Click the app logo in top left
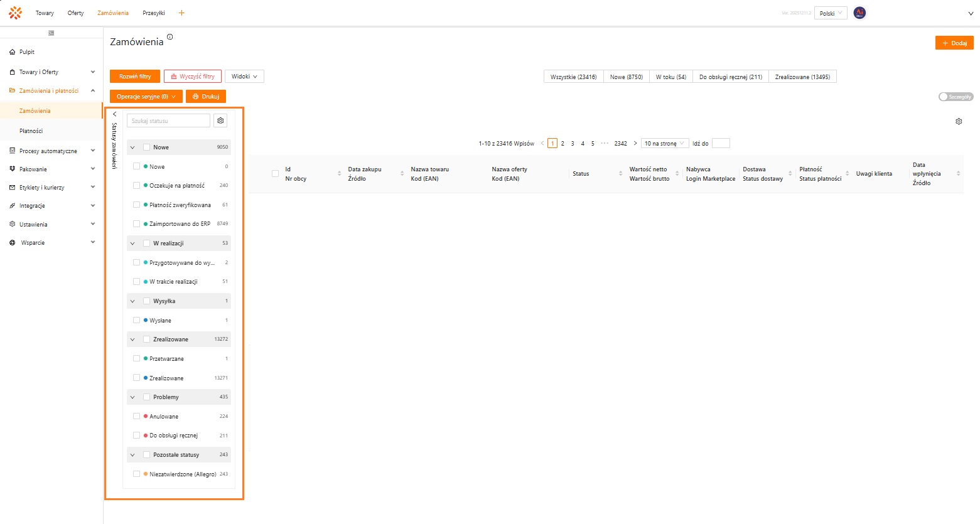The image size is (980, 524). click(15, 13)
